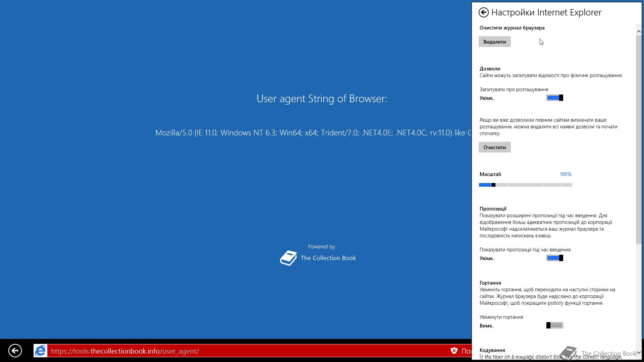
Task: Click the Очистити журнал браузера label
Action: pos(512,28)
